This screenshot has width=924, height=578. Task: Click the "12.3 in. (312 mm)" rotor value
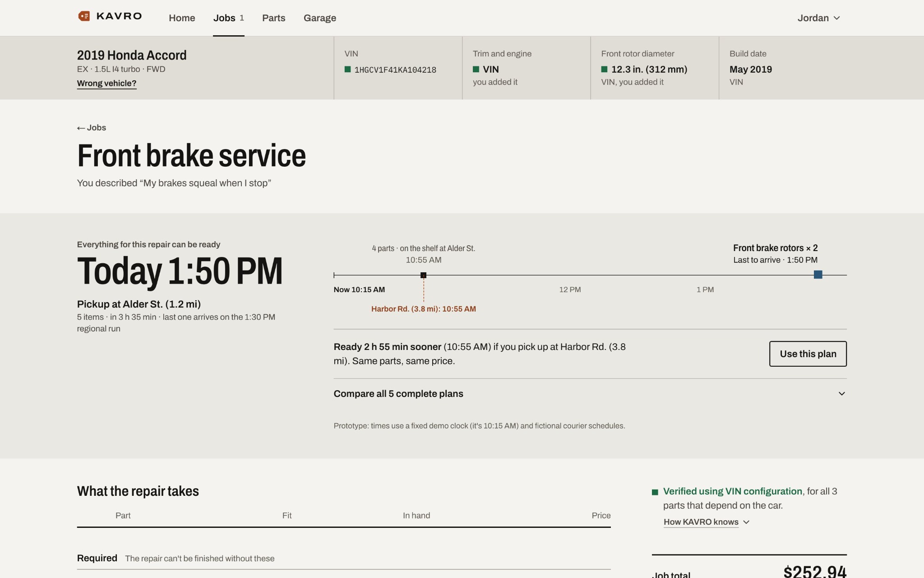coord(649,70)
